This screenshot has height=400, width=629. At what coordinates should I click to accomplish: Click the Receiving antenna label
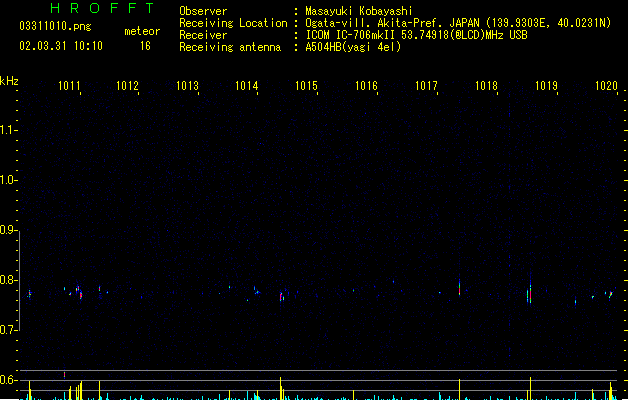pos(230,47)
